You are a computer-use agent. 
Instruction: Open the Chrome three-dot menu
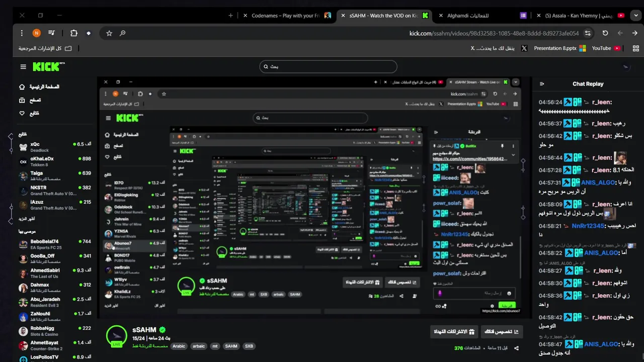pos(22,33)
